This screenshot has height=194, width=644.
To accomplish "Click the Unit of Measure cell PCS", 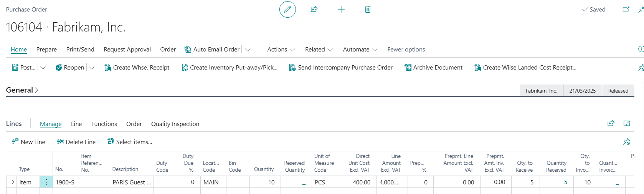I will (x=327, y=182).
